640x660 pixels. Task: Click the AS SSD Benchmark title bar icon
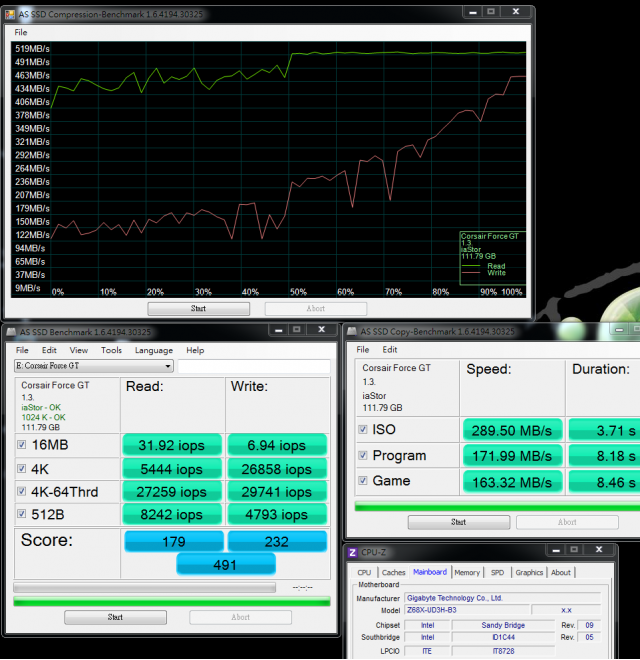coord(11,332)
